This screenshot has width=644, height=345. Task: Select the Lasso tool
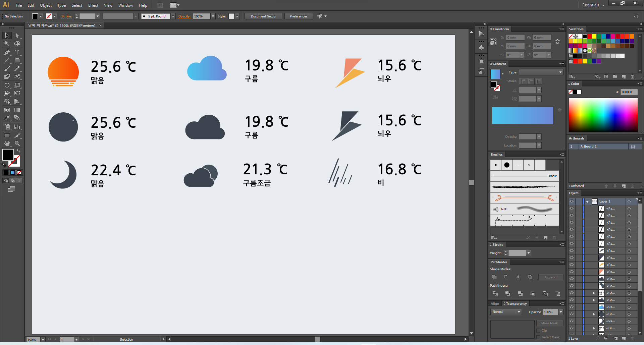click(17, 44)
